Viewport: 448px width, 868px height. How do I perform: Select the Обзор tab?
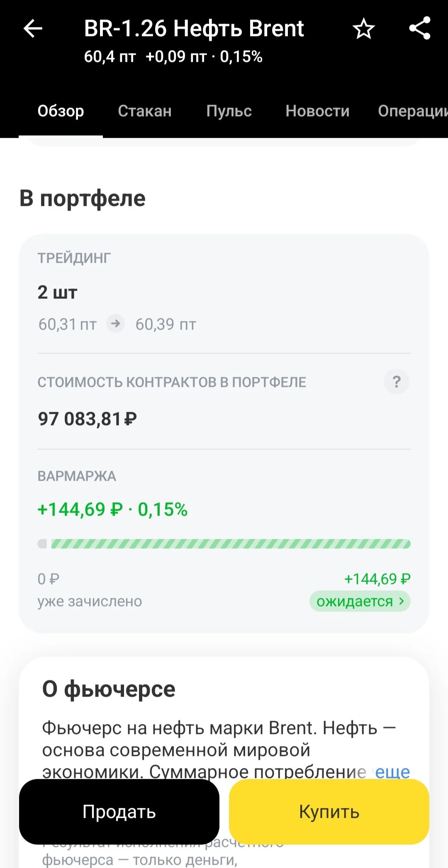pyautogui.click(x=61, y=111)
